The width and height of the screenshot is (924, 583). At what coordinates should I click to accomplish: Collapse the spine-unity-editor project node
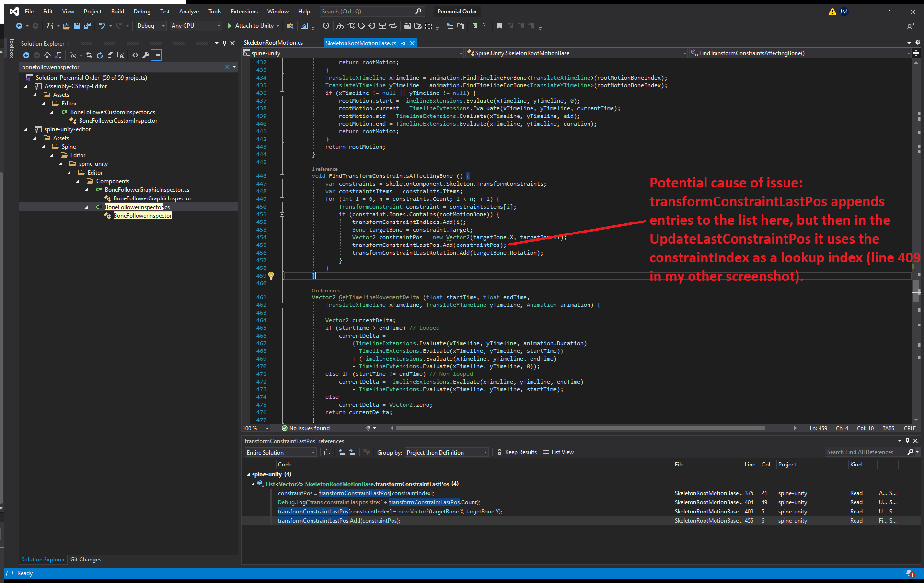pos(26,129)
